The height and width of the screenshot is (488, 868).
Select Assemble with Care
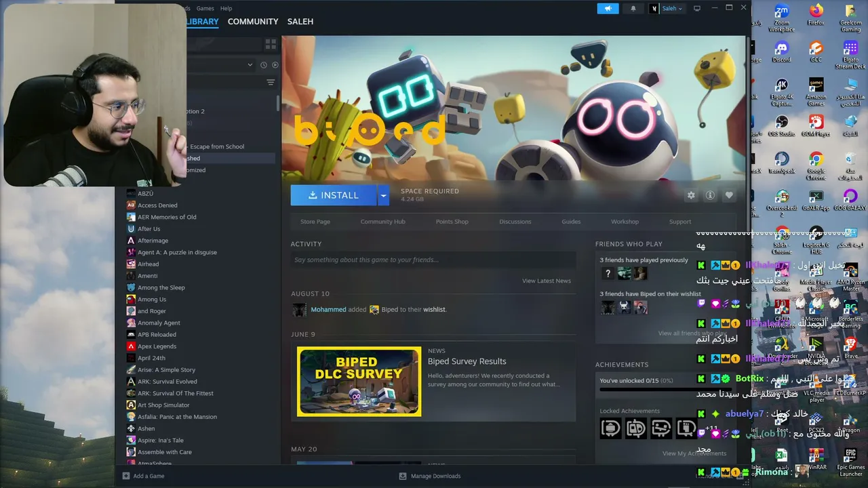coord(165,452)
